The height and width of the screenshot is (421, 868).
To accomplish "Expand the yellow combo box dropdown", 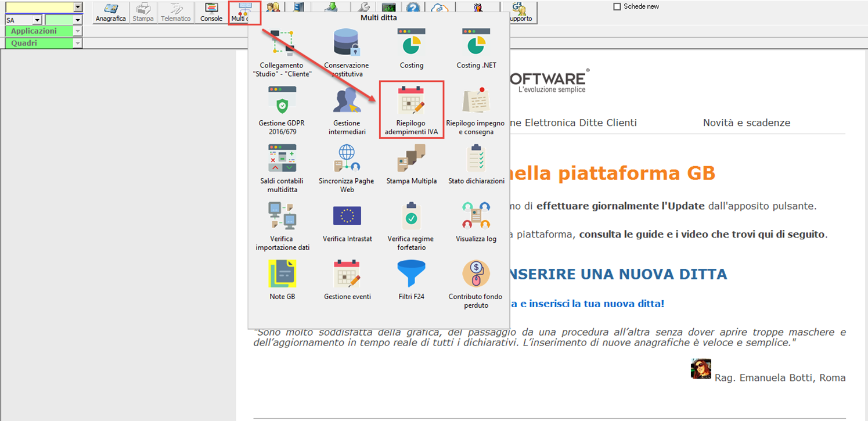I will (78, 8).
